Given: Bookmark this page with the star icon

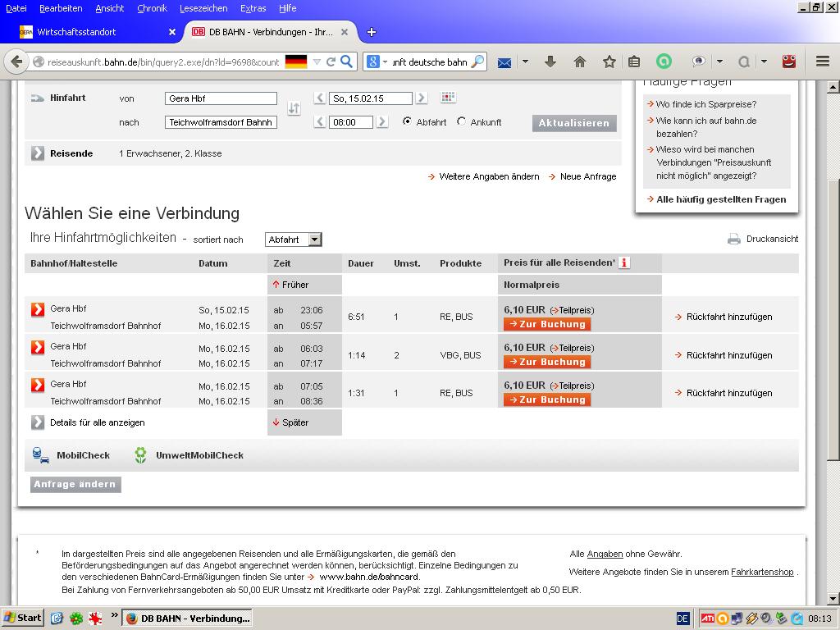Looking at the screenshot, I should point(609,62).
